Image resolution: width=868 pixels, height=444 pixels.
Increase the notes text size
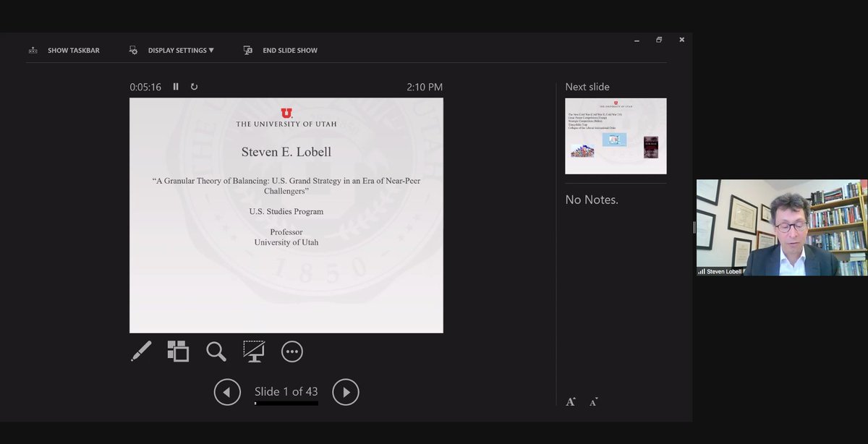tap(571, 401)
